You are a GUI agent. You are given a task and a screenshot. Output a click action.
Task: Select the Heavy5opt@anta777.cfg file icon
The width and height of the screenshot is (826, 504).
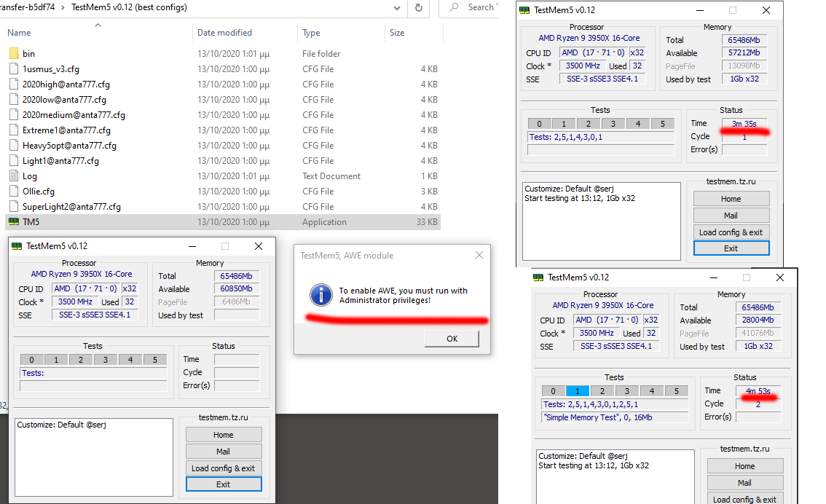[14, 145]
